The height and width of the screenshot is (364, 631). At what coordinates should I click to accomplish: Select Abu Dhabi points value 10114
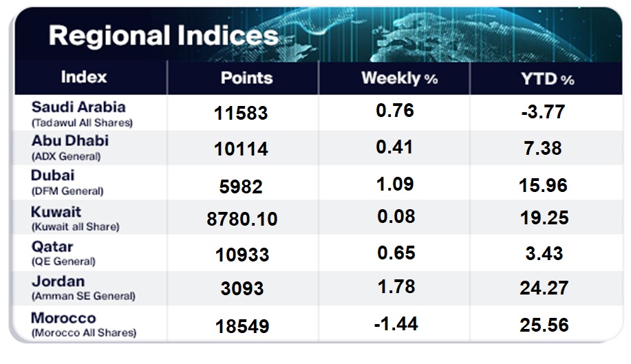tap(241, 148)
